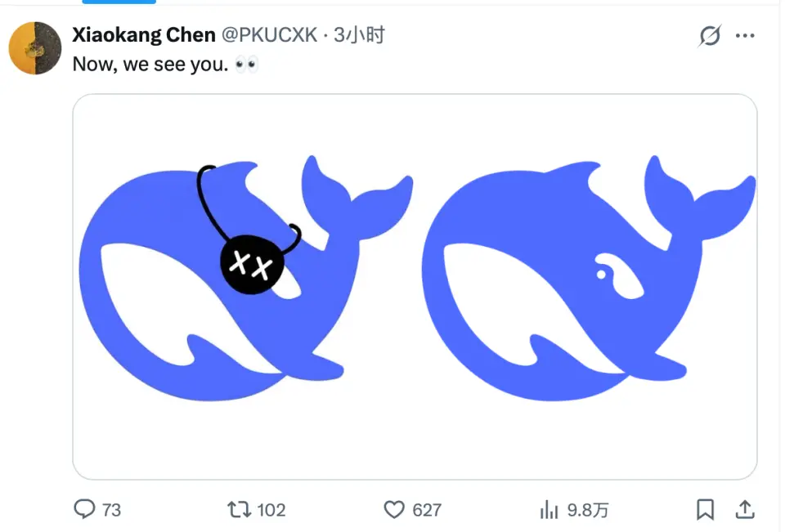The width and height of the screenshot is (785, 532).
Task: Click the eyes emoji in the tweet
Action: 246,64
